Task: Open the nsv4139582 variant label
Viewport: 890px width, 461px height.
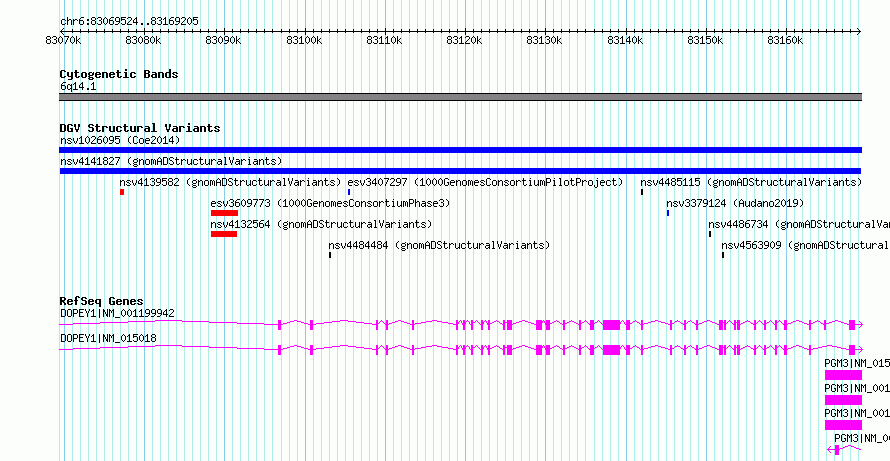Action: point(230,182)
